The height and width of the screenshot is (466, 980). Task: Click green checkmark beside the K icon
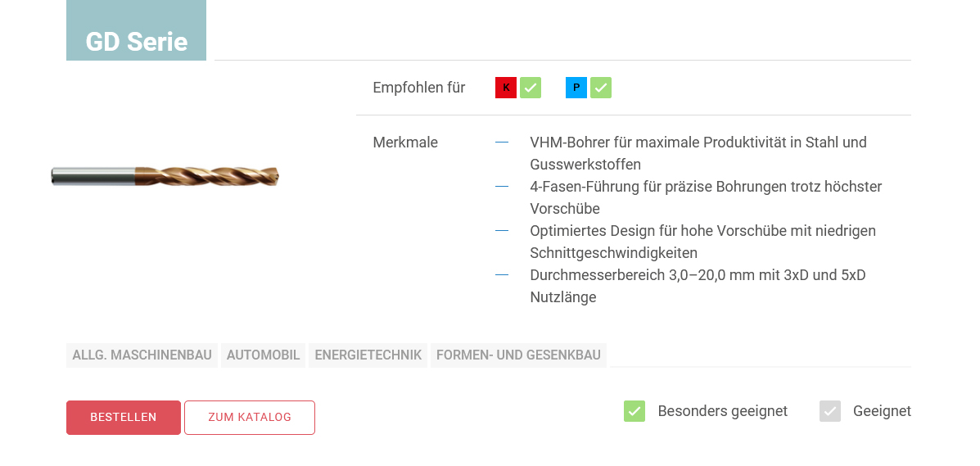pos(531,88)
